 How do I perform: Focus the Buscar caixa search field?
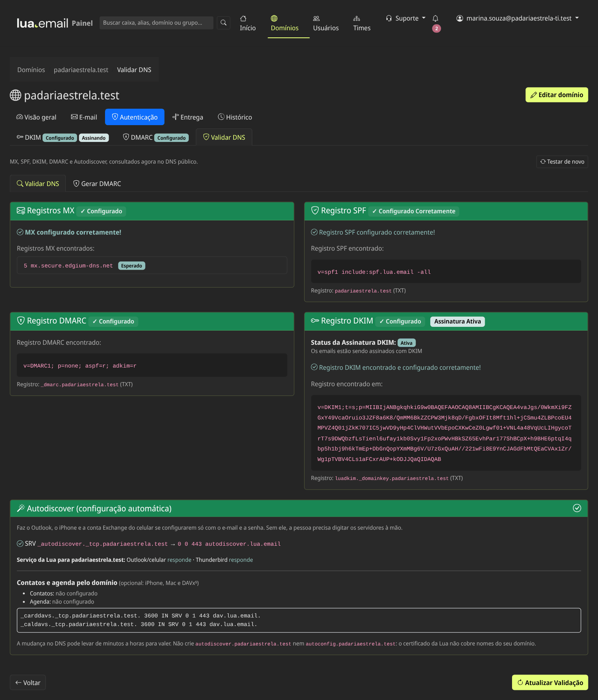pyautogui.click(x=156, y=23)
